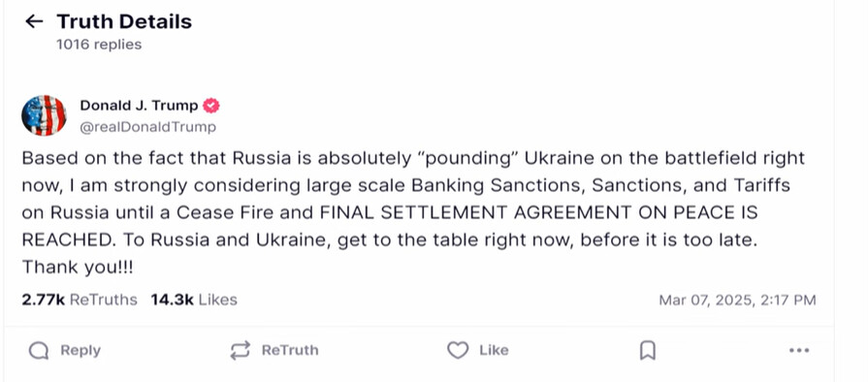The image size is (868, 382).
Task: Go back using the left arrow icon
Action: pyautogui.click(x=34, y=21)
